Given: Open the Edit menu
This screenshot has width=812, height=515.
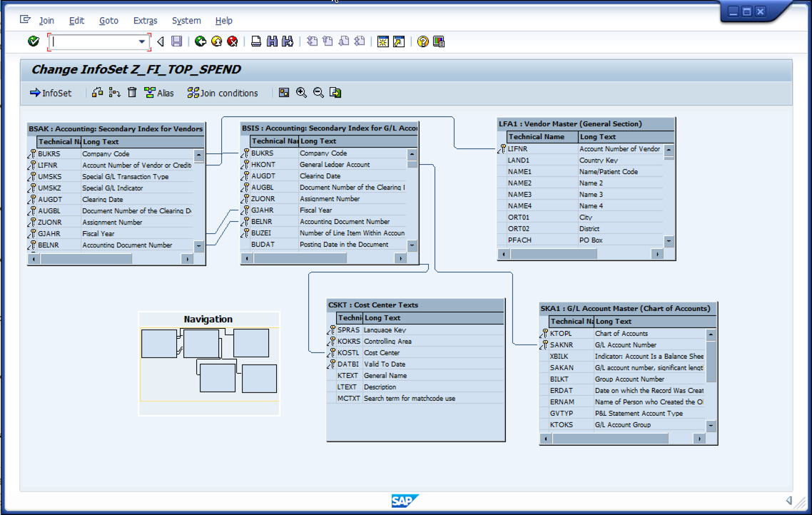Looking at the screenshot, I should 76,21.
